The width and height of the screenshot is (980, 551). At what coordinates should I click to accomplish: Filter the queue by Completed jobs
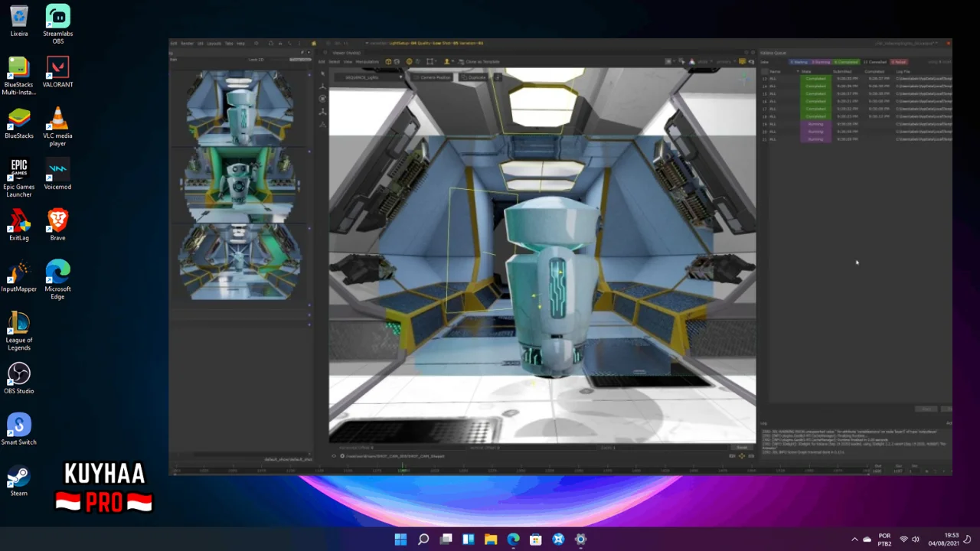pyautogui.click(x=846, y=62)
